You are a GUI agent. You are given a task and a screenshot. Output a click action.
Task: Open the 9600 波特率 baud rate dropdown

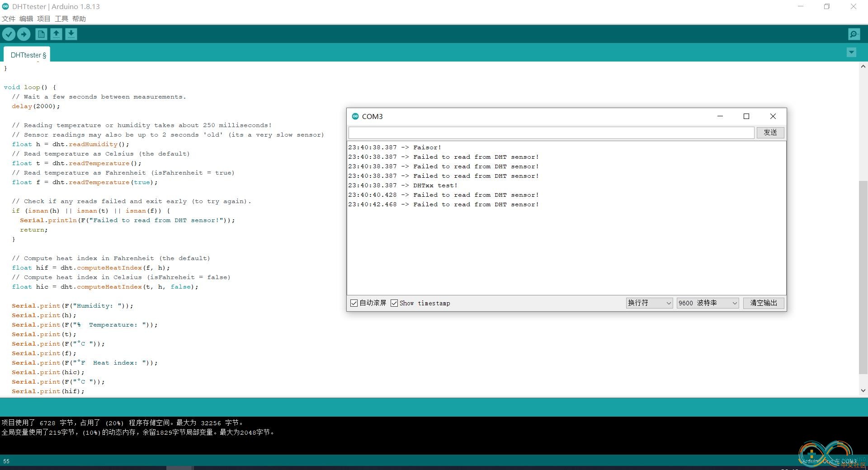pos(708,303)
